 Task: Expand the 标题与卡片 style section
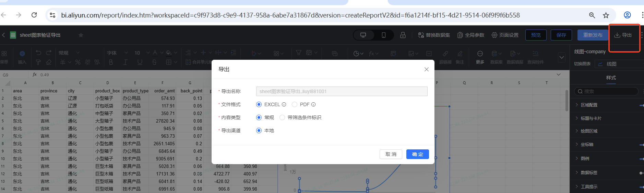coord(591,118)
